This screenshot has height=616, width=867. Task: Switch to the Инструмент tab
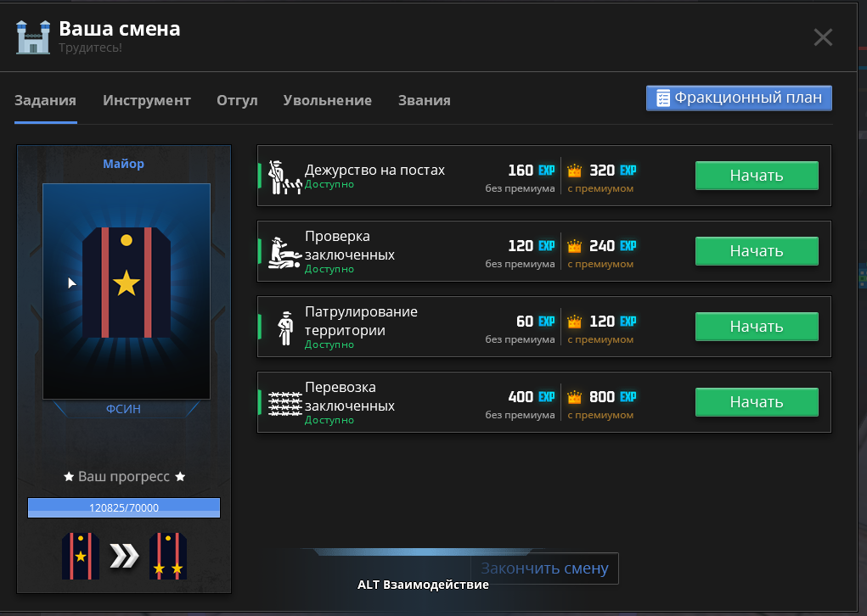[x=147, y=100]
